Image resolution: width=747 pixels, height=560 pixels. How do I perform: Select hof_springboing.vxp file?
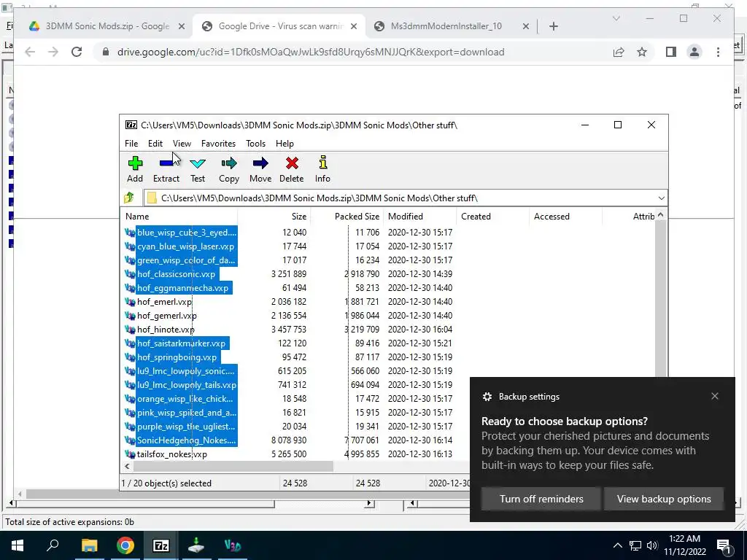coord(177,357)
